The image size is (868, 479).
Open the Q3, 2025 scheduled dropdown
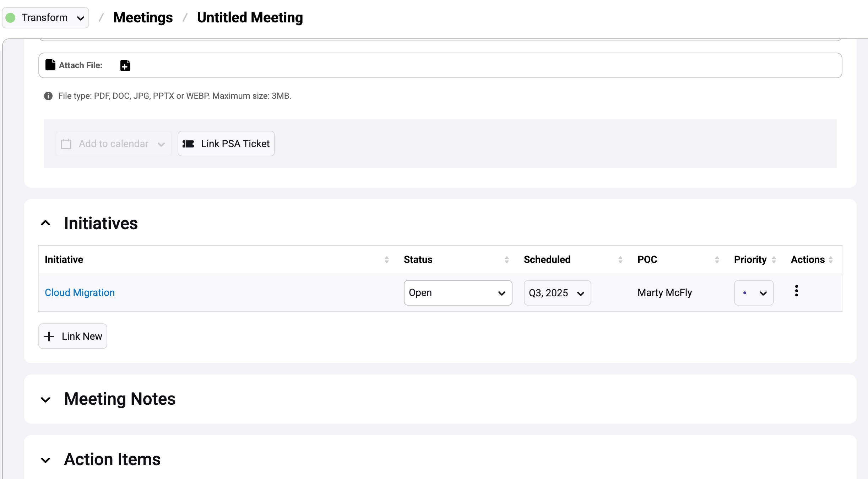click(x=557, y=293)
